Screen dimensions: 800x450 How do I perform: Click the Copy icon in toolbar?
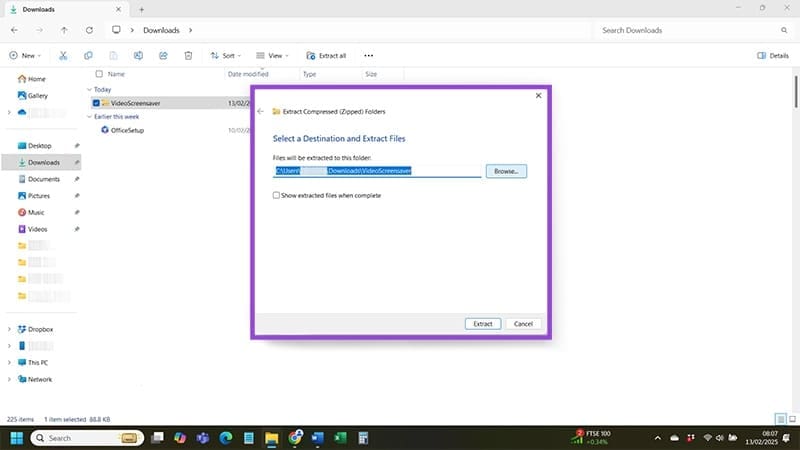89,56
